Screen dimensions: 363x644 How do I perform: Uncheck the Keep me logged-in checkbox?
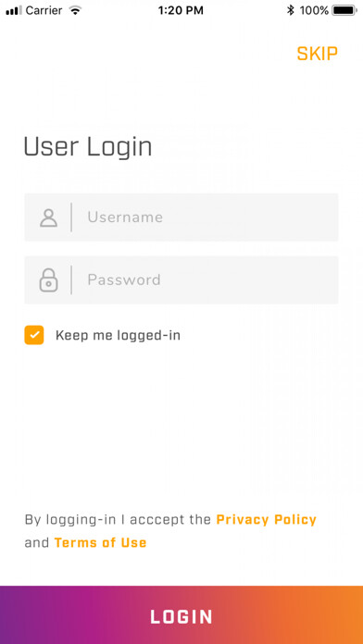coord(34,335)
